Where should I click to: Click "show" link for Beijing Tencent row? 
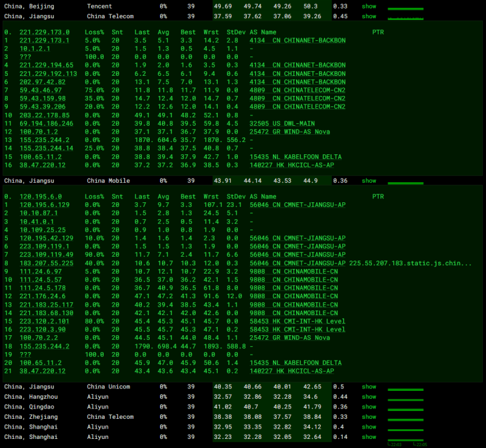pos(369,6)
